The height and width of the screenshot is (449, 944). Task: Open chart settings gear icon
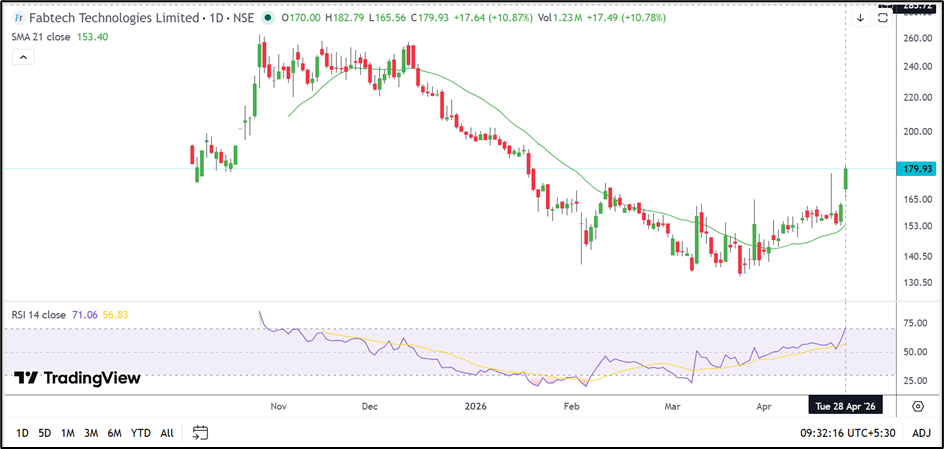click(918, 406)
